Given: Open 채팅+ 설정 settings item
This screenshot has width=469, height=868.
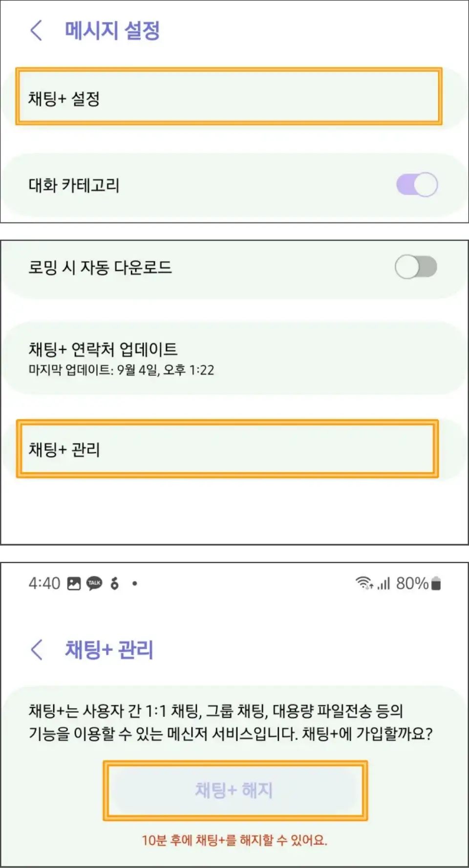Looking at the screenshot, I should (230, 97).
